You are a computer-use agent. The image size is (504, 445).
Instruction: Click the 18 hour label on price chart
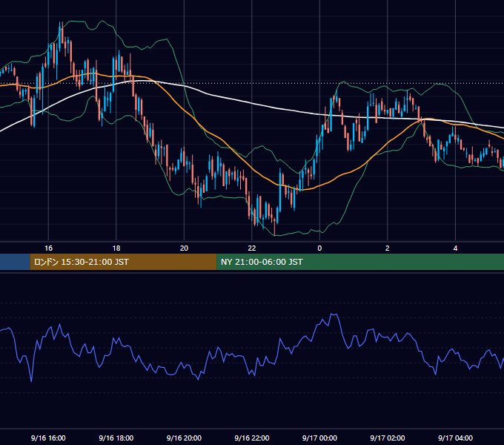coord(116,248)
